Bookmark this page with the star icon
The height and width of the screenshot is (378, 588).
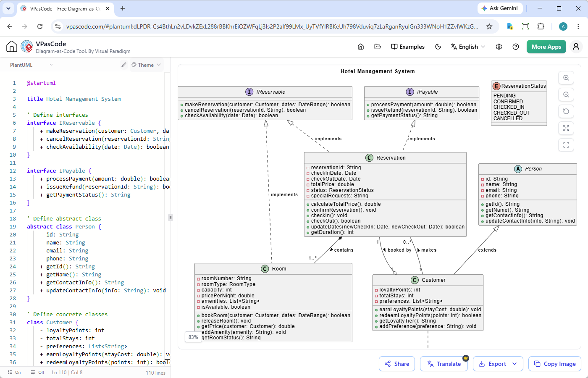pyautogui.click(x=489, y=26)
